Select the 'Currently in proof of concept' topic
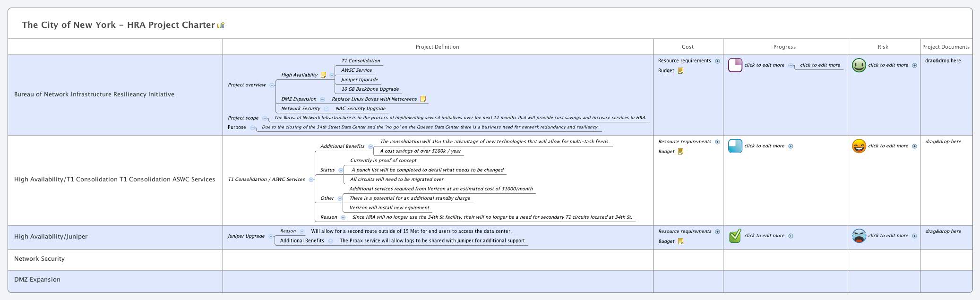This screenshot has width=980, height=300. 383,161
